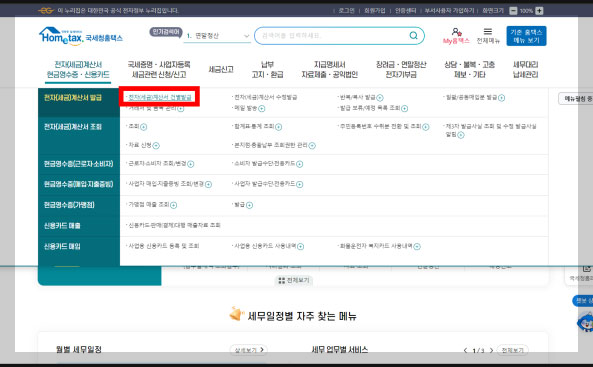593x367 pixels.
Task: Click 상세보기 next to 월별 세무일정
Action: (249, 350)
